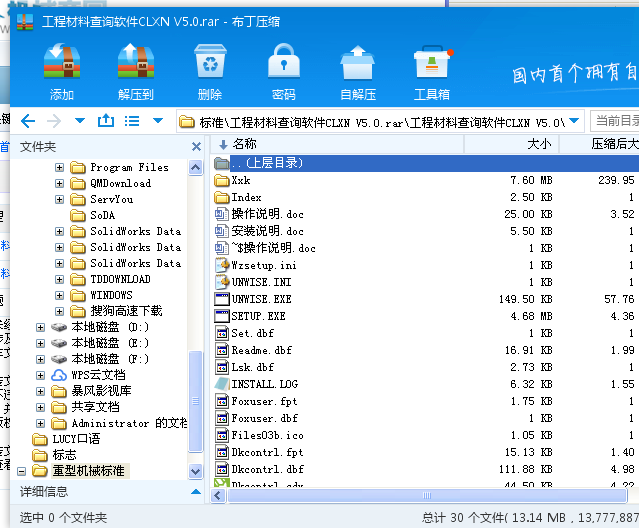Select 本地磁盘 (E:) drive

100,343
